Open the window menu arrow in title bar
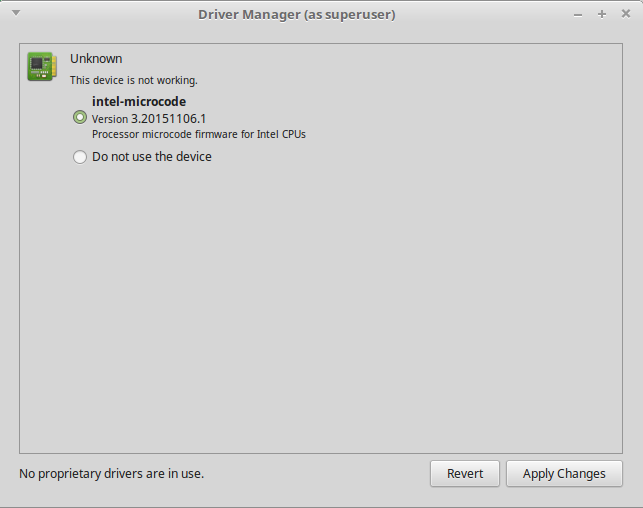This screenshot has width=643, height=508. (x=16, y=13)
